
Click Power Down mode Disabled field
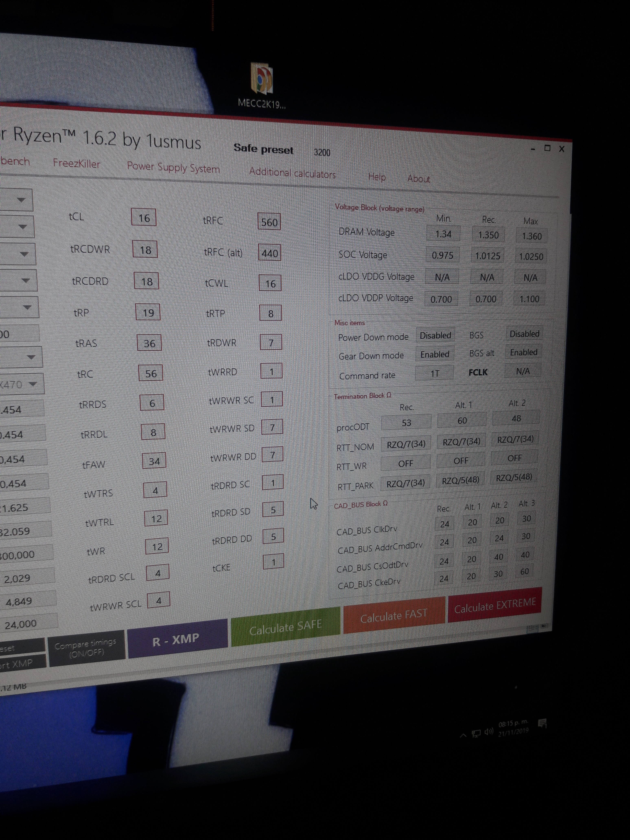(435, 335)
